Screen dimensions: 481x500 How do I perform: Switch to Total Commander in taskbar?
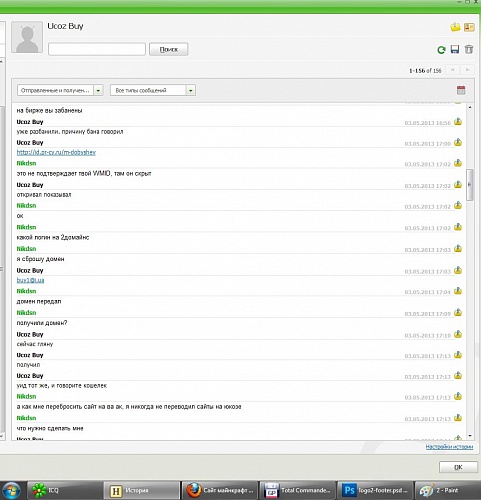click(x=297, y=490)
